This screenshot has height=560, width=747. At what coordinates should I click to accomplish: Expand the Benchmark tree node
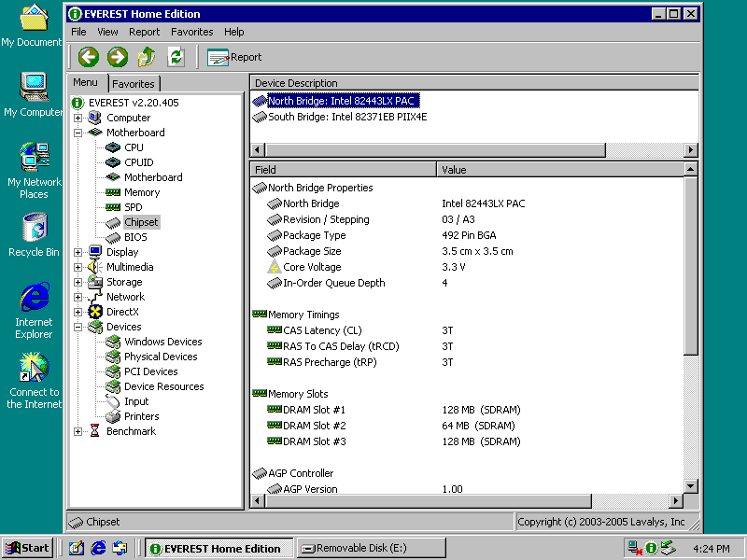pos(78,431)
